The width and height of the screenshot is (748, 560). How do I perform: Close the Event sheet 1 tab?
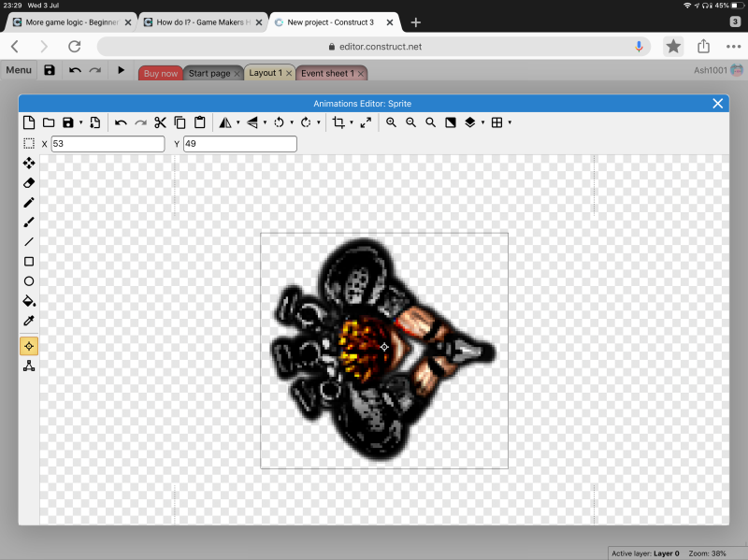pos(361,74)
